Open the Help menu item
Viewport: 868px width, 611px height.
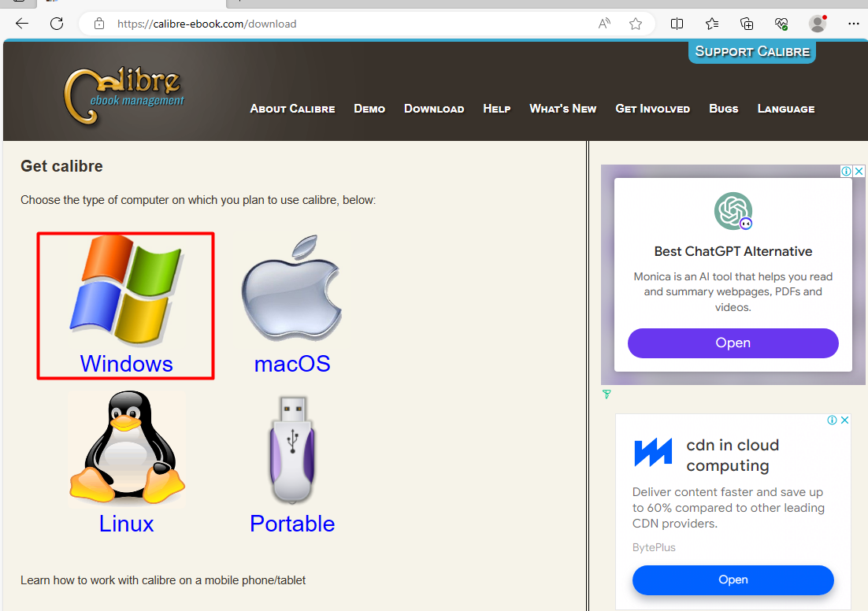pyautogui.click(x=496, y=109)
